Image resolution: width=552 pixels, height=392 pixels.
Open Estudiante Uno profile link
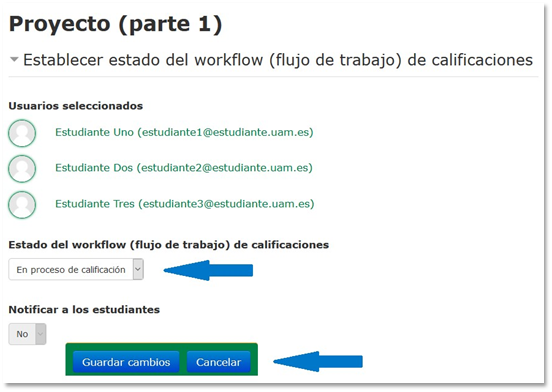point(184,132)
